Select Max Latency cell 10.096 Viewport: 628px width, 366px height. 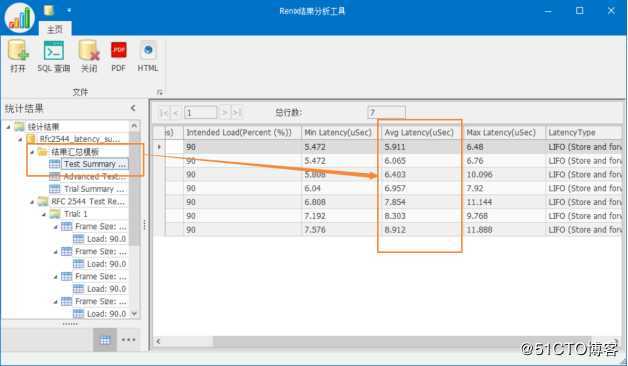pyautogui.click(x=504, y=175)
